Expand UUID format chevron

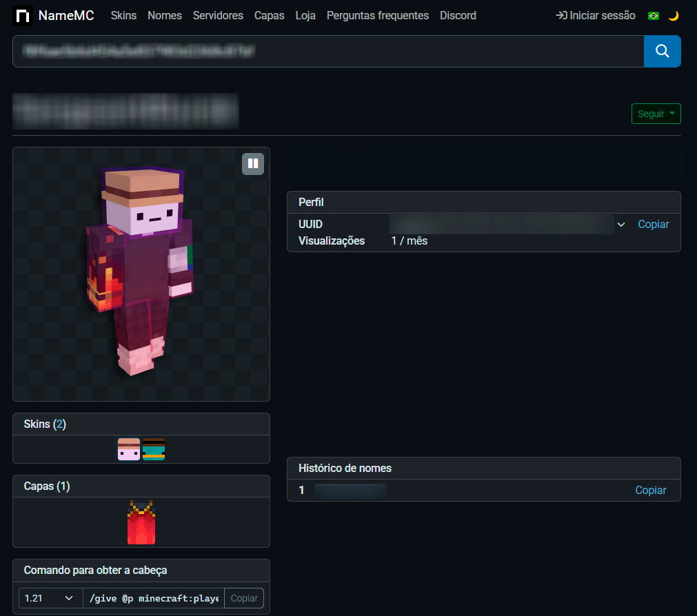pyautogui.click(x=621, y=225)
